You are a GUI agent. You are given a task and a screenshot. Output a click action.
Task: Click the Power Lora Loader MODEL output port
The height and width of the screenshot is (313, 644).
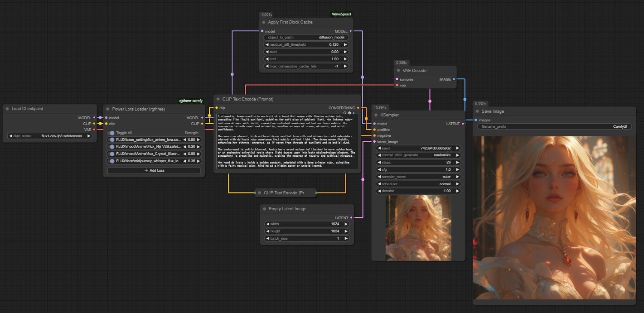(x=202, y=118)
